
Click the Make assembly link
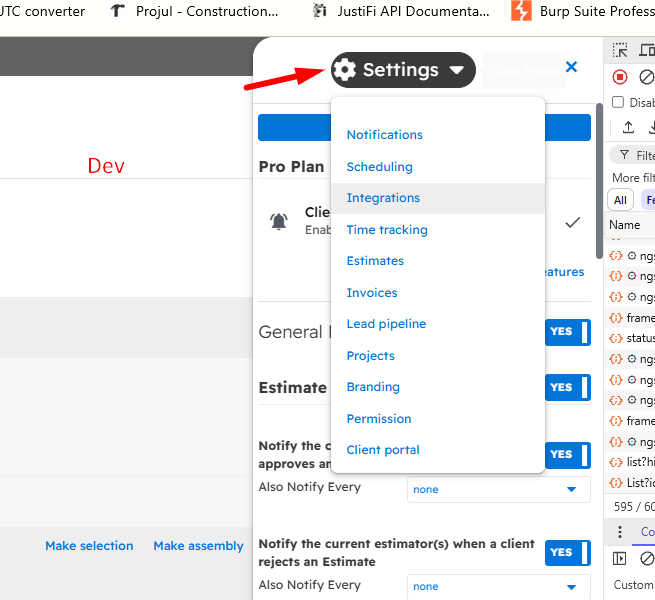click(198, 546)
